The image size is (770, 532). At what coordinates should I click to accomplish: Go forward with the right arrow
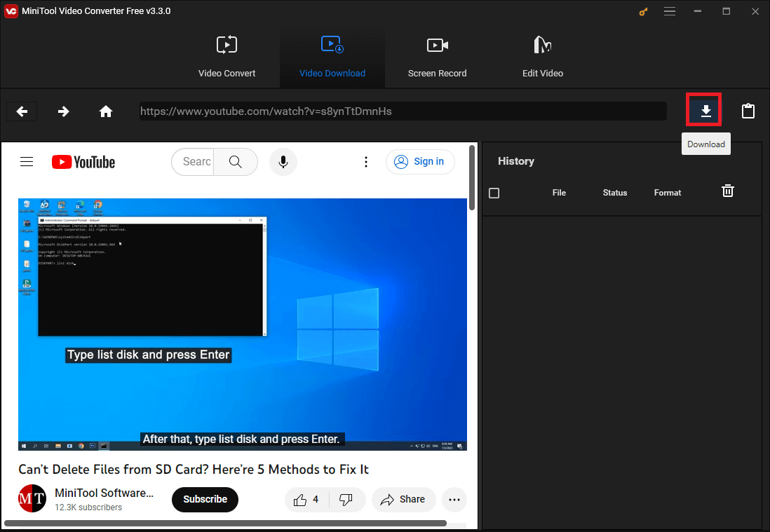[63, 111]
